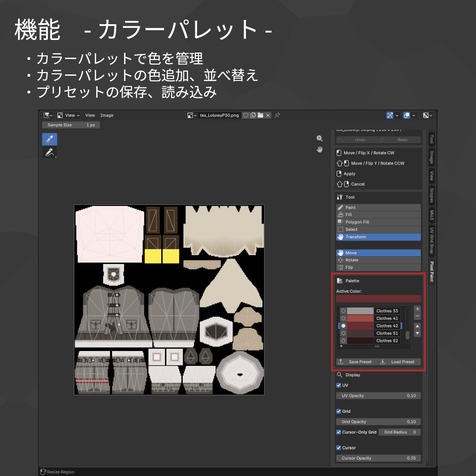The height and width of the screenshot is (476, 476).
Task: Duplicate image with the new copy icon
Action: (x=253, y=115)
